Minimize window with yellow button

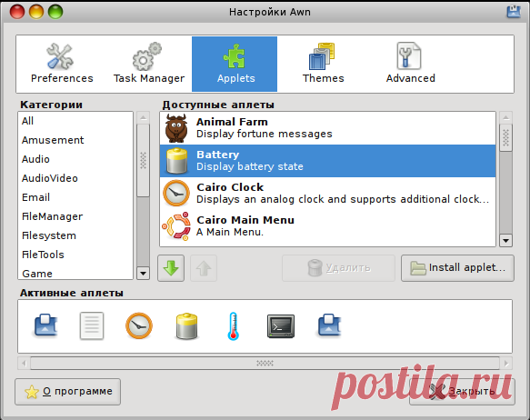point(36,12)
